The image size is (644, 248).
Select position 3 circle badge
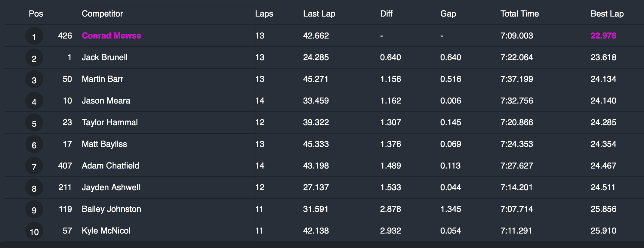[34, 80]
